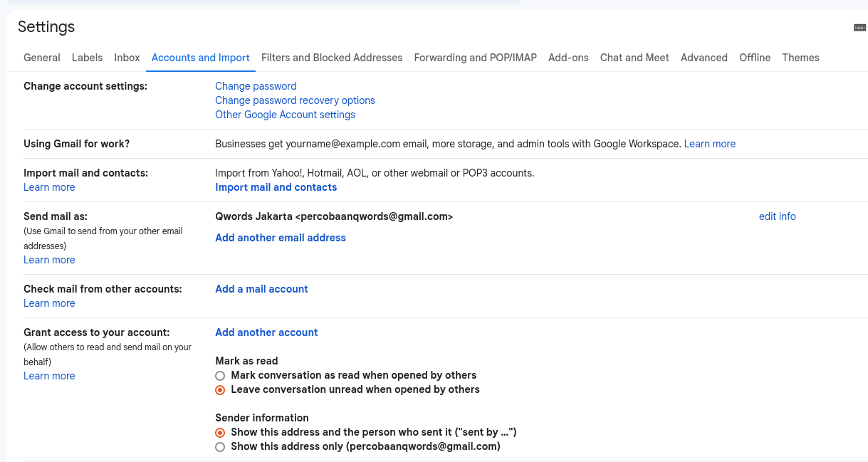Open Change password recovery options

pyautogui.click(x=295, y=100)
